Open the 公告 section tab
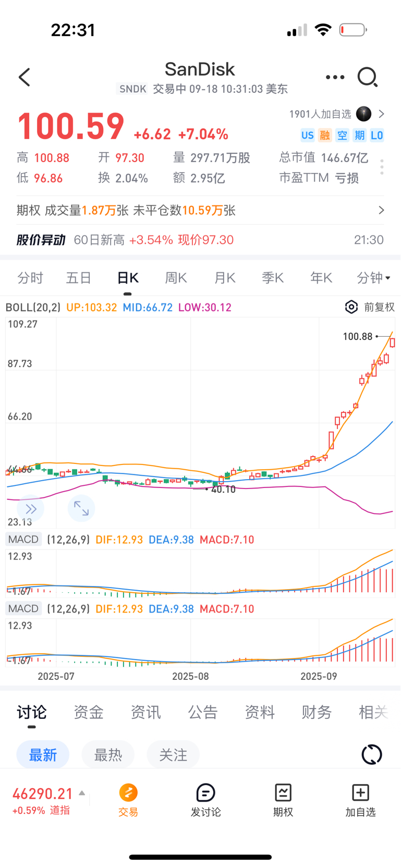401x868 pixels. coord(203,712)
